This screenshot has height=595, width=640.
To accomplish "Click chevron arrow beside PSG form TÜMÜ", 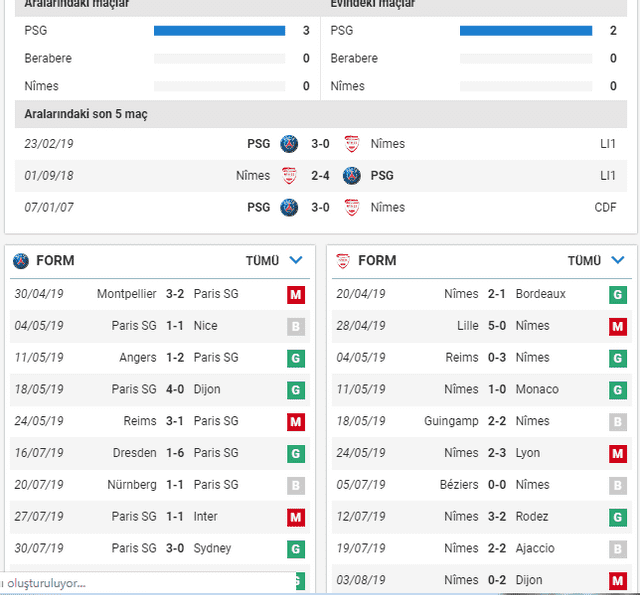I will [x=296, y=260].
